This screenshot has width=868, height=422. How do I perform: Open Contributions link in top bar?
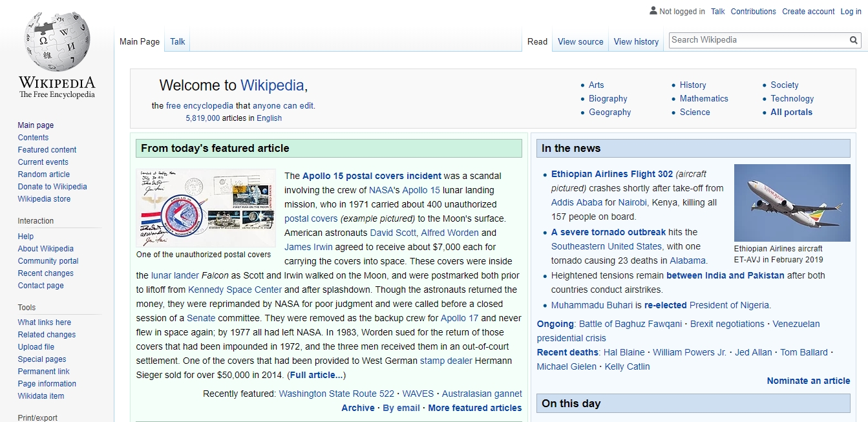click(x=753, y=12)
